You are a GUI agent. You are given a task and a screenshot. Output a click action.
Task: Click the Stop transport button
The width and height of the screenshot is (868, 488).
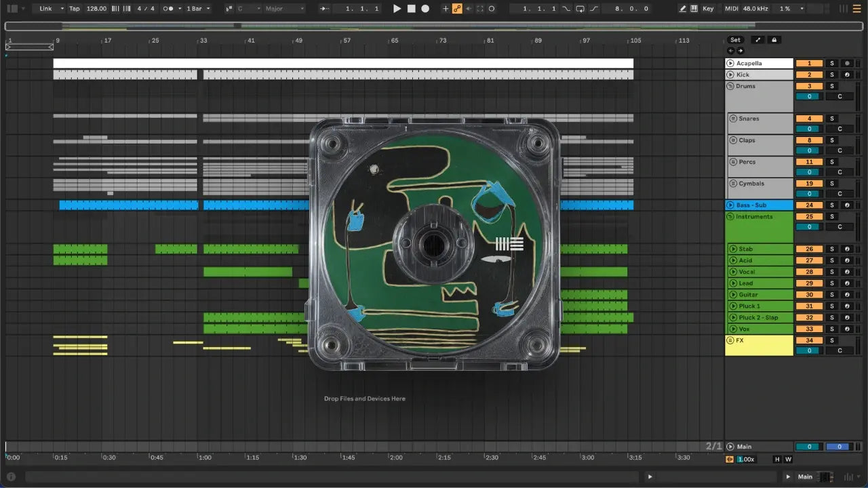pos(412,9)
